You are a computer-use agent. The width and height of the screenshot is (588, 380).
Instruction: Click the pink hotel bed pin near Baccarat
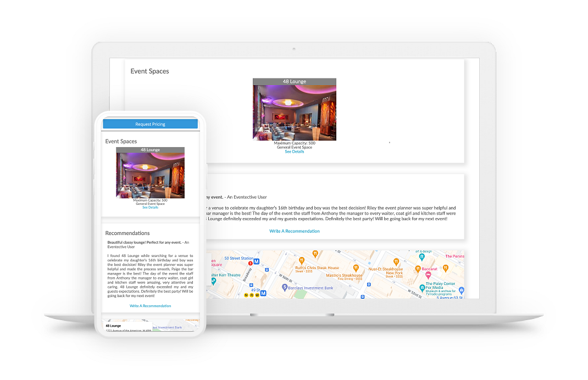(428, 276)
